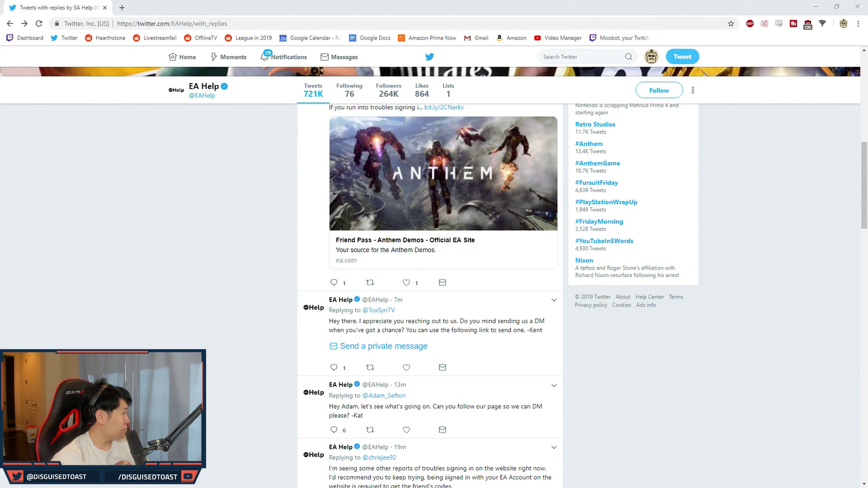The image size is (868, 488).
Task: Open the #AnthemGame trend
Action: [x=597, y=163]
